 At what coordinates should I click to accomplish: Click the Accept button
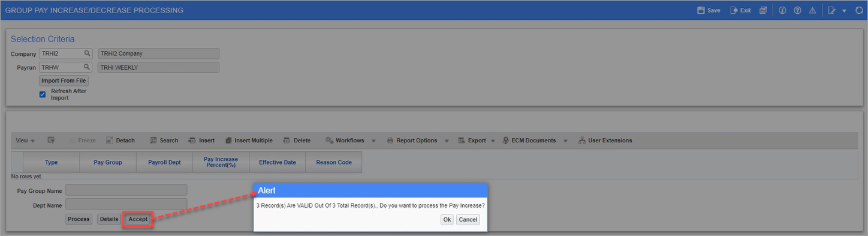pyautogui.click(x=138, y=219)
